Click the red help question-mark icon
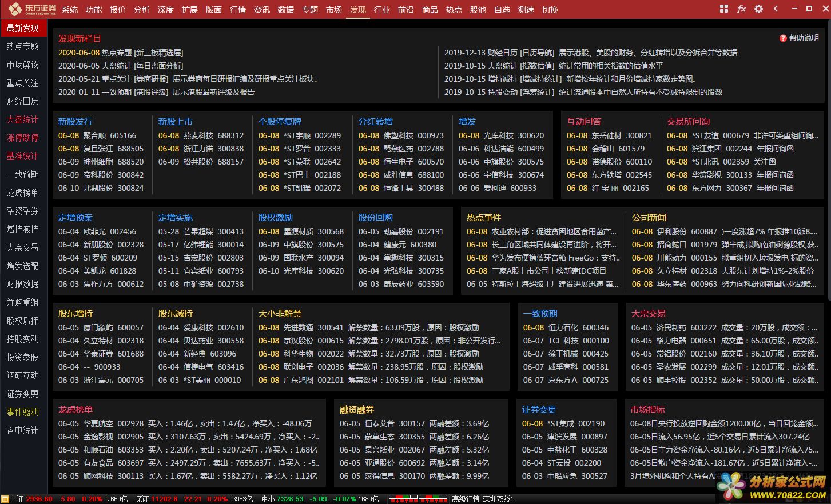This screenshot has height=504, width=831. [783, 38]
